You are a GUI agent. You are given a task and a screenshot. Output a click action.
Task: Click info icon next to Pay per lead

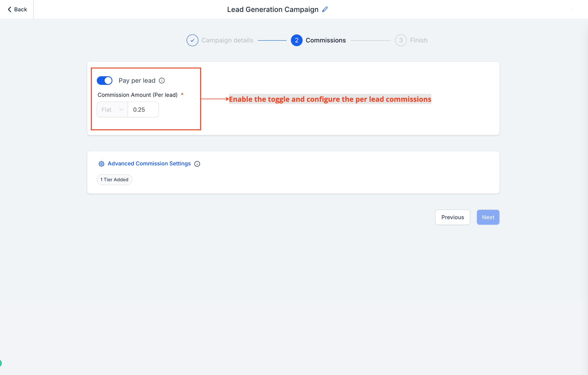(x=162, y=81)
